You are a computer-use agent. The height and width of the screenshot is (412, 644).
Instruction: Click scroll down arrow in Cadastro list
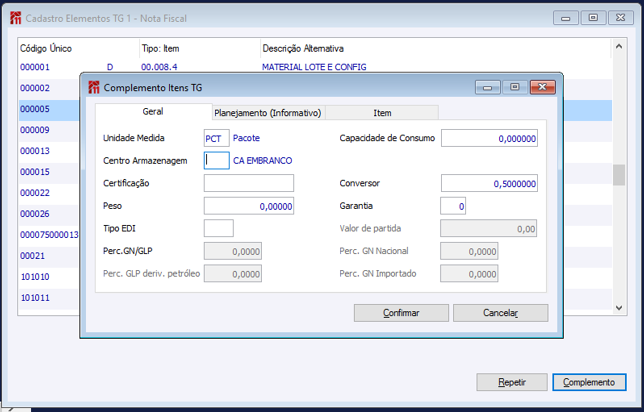(619, 308)
